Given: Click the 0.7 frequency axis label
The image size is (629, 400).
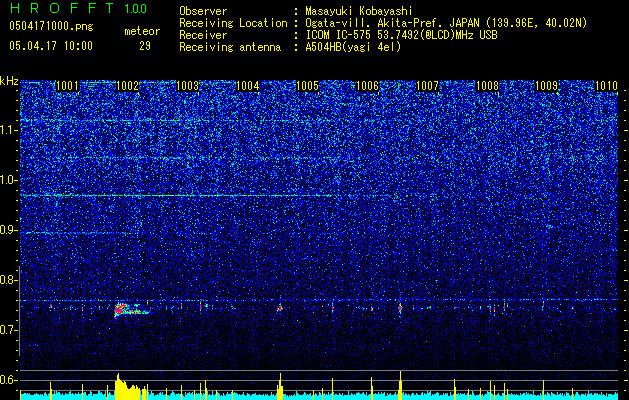Looking at the screenshot, I should coord(9,330).
